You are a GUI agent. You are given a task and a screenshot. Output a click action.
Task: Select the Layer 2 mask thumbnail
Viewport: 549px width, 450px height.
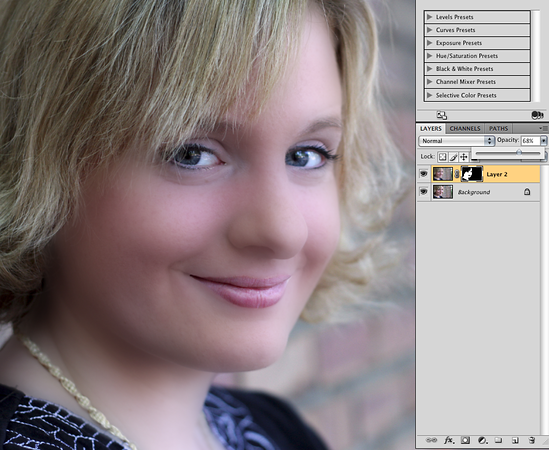pos(472,174)
